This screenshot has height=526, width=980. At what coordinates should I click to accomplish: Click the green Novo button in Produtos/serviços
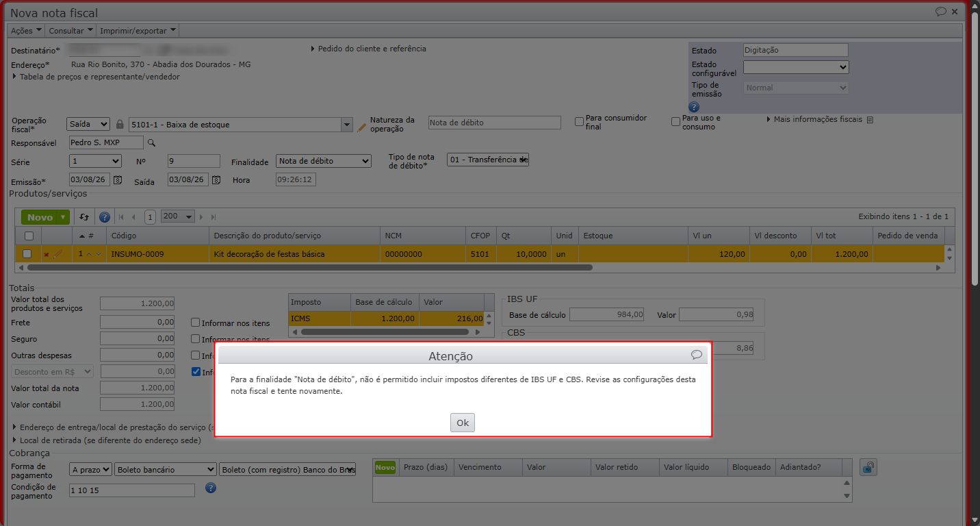[x=40, y=217]
